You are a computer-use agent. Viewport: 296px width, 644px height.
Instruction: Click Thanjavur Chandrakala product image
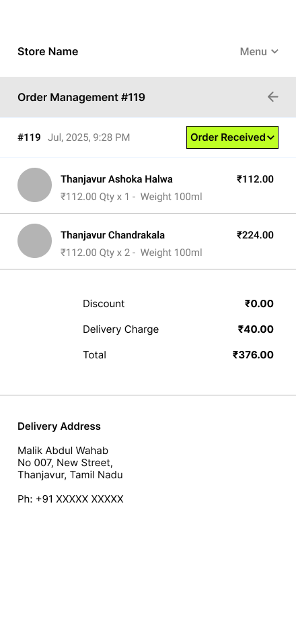click(34, 240)
